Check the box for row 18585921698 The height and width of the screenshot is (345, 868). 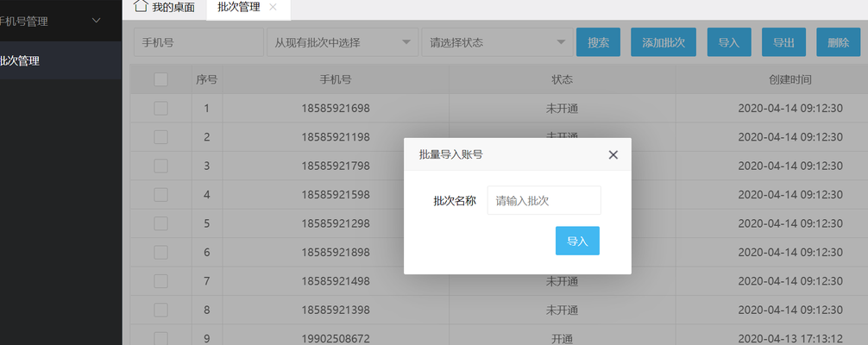160,109
